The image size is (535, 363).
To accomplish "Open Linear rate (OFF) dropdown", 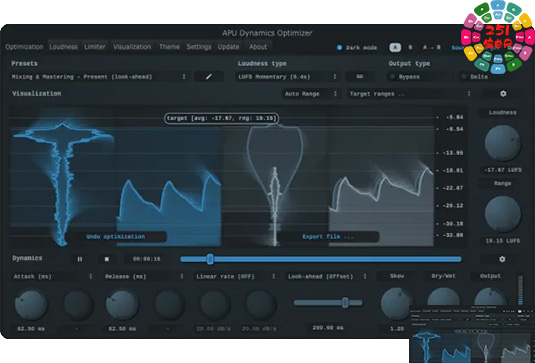I will tap(235, 276).
